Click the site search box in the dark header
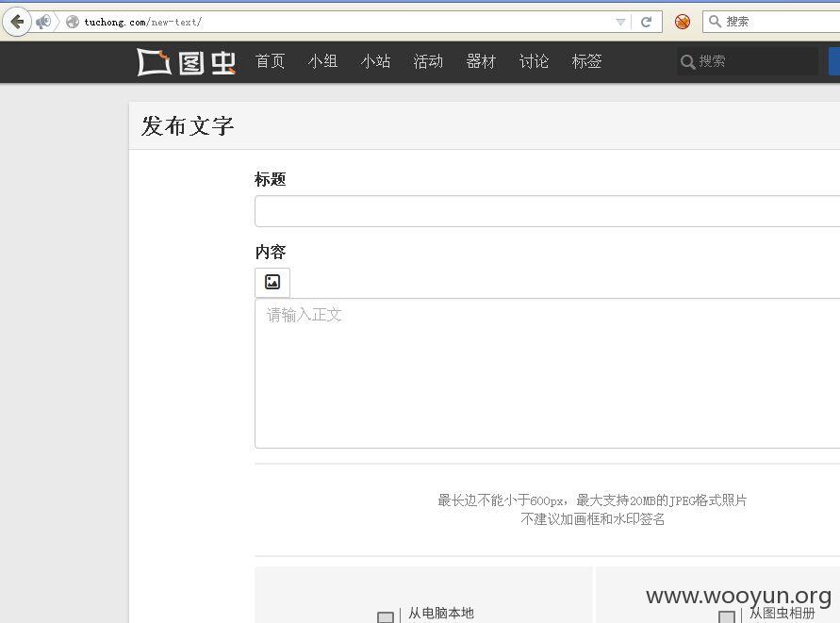 [x=748, y=61]
